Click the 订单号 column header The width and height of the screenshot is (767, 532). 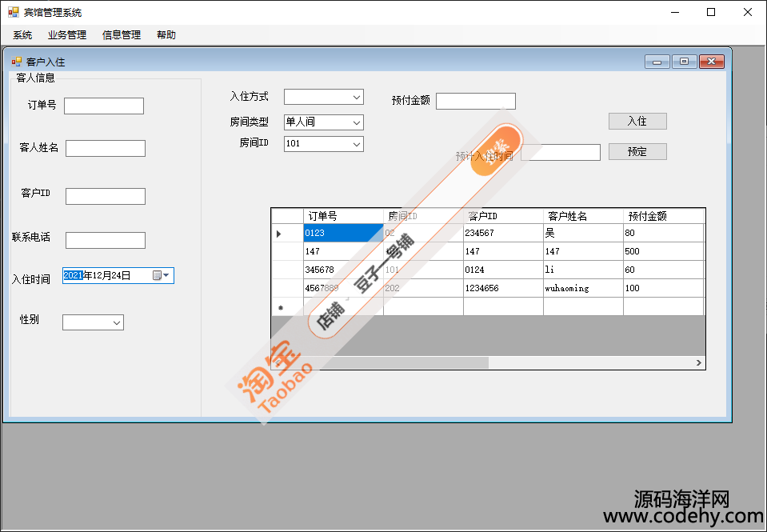[x=343, y=216]
